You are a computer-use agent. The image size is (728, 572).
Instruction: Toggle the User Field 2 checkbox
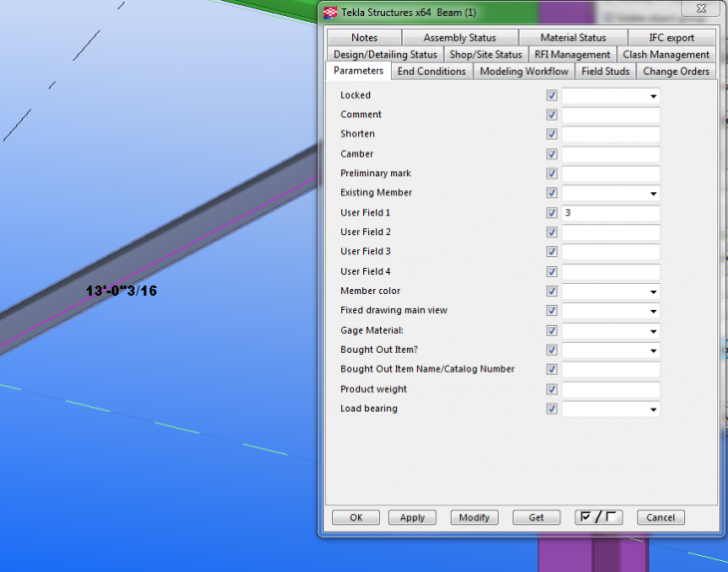551,232
